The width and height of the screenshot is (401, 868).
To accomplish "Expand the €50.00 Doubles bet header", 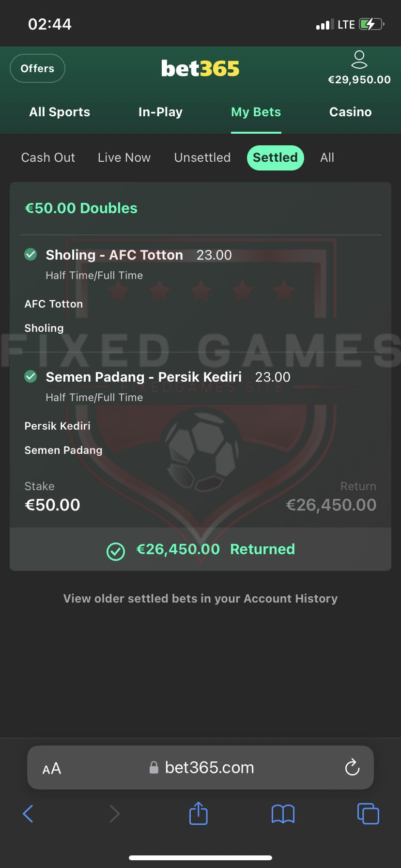I will click(81, 208).
